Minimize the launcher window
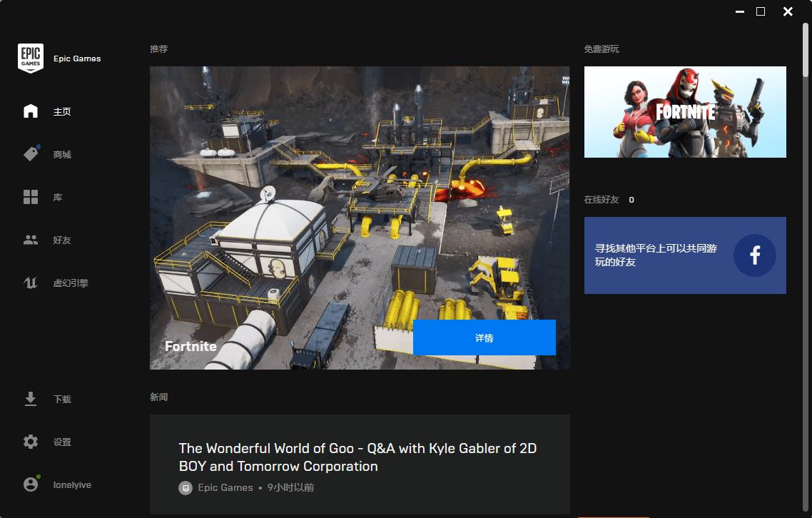Image resolution: width=812 pixels, height=518 pixels. [x=739, y=11]
